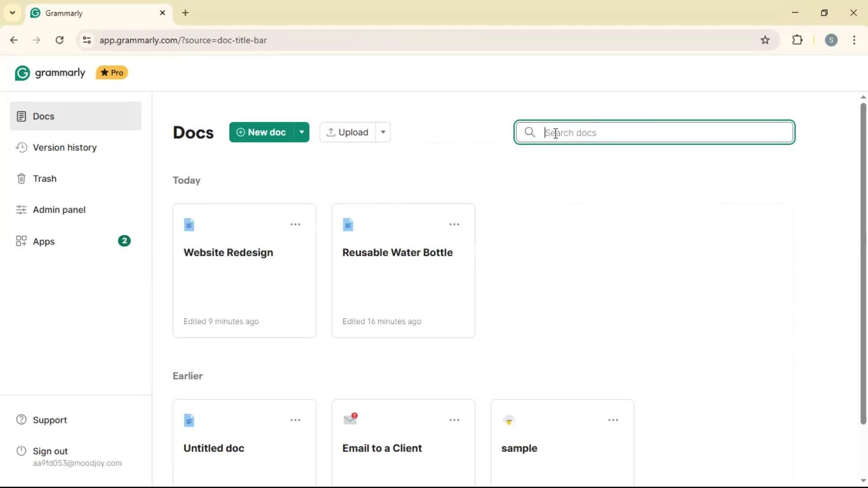Expand the Upload dropdown arrow
868x488 pixels.
pyautogui.click(x=383, y=132)
